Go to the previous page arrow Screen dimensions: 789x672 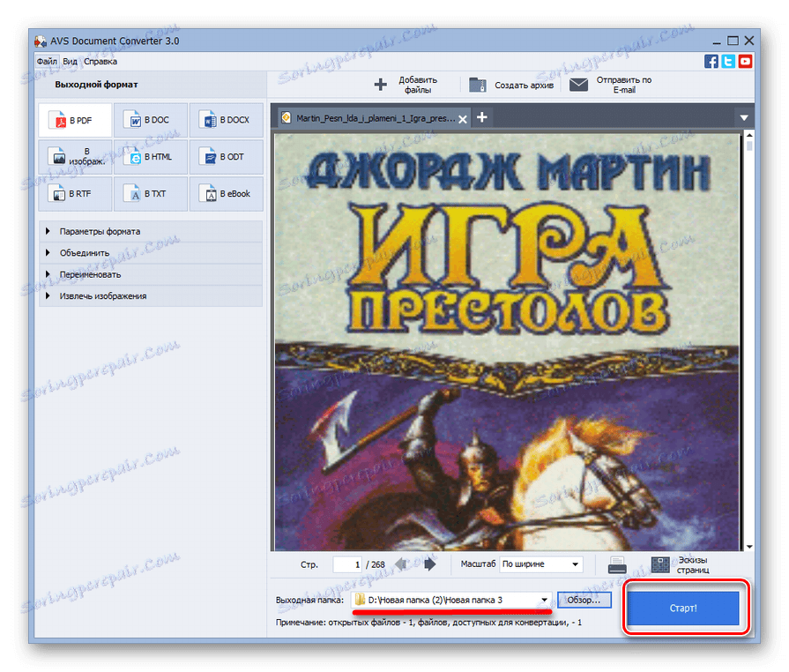coord(401,564)
